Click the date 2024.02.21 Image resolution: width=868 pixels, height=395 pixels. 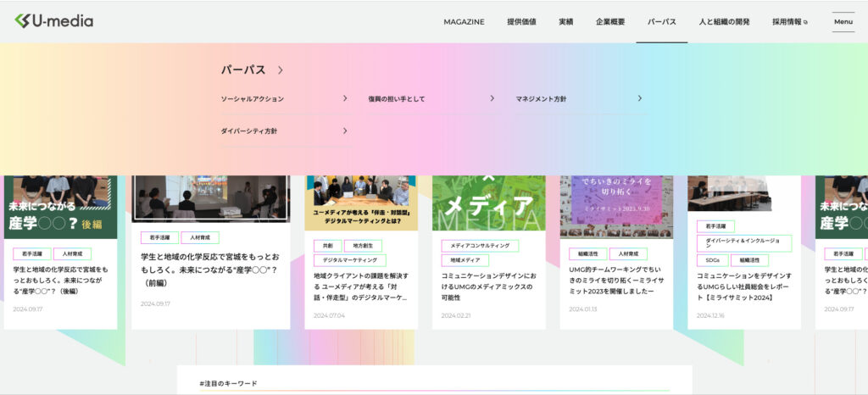click(456, 315)
